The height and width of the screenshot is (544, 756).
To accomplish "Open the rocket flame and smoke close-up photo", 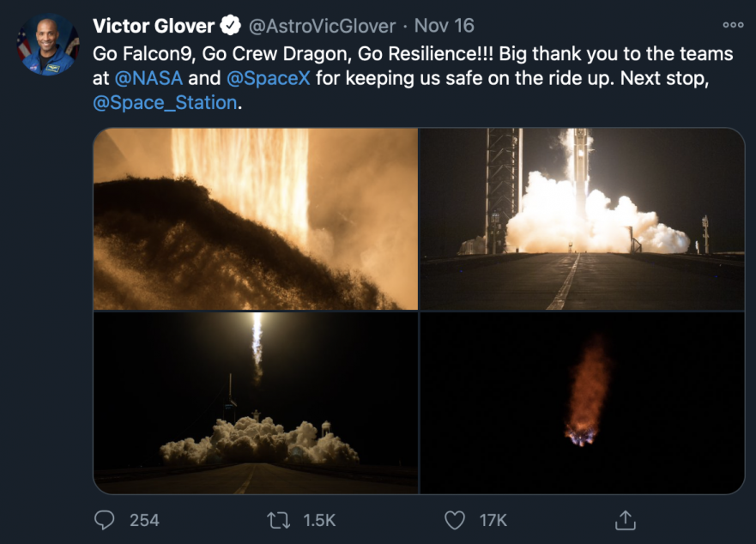I will tap(256, 219).
